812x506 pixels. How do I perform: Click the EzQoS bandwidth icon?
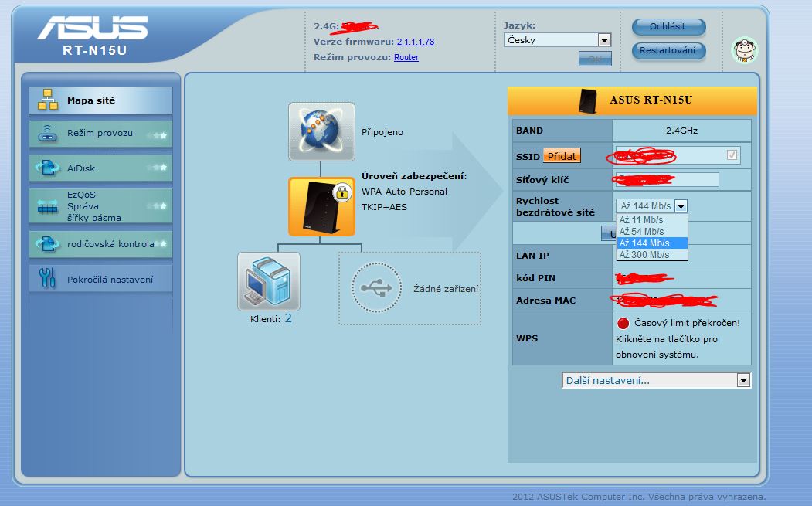click(48, 206)
